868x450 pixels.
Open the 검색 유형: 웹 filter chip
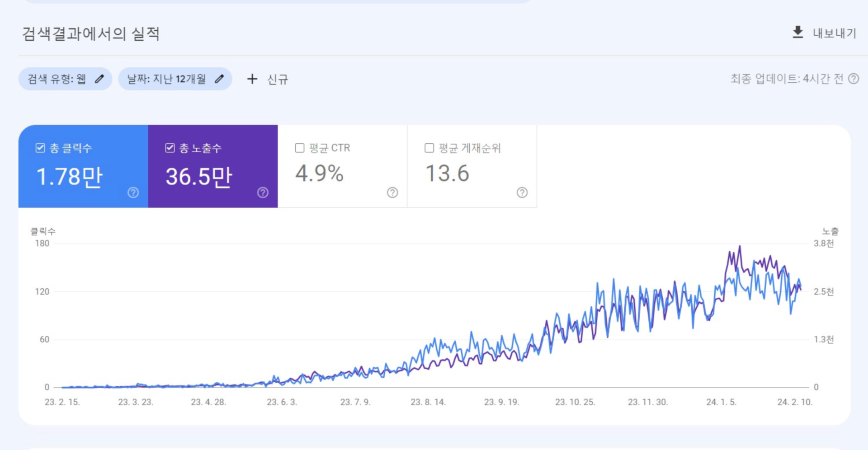pos(65,79)
